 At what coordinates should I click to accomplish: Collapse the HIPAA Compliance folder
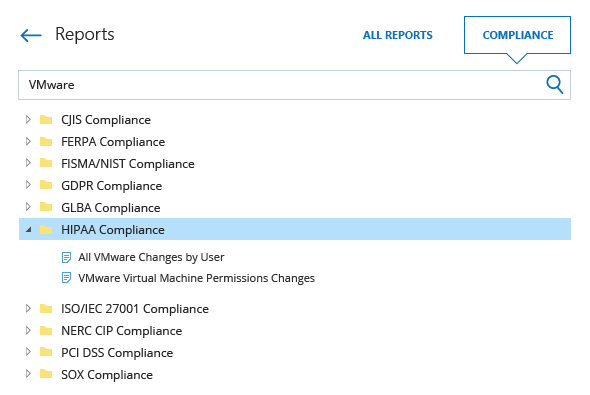tap(29, 229)
